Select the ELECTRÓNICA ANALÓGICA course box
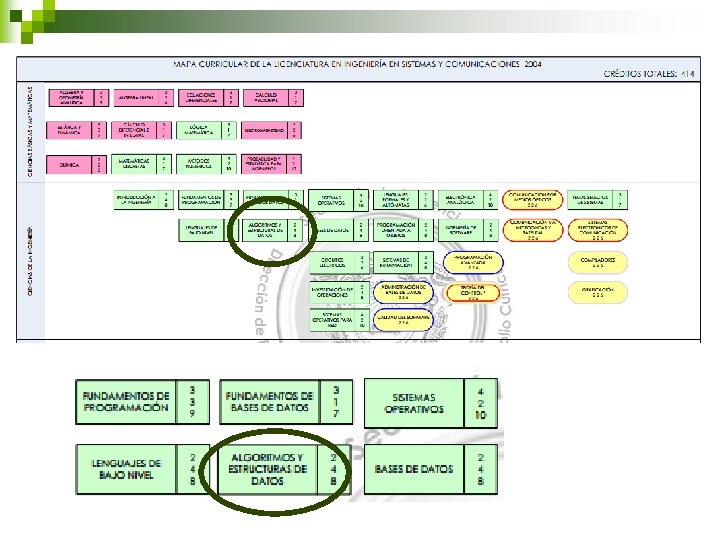This screenshot has height=540, width=720. 468,200
